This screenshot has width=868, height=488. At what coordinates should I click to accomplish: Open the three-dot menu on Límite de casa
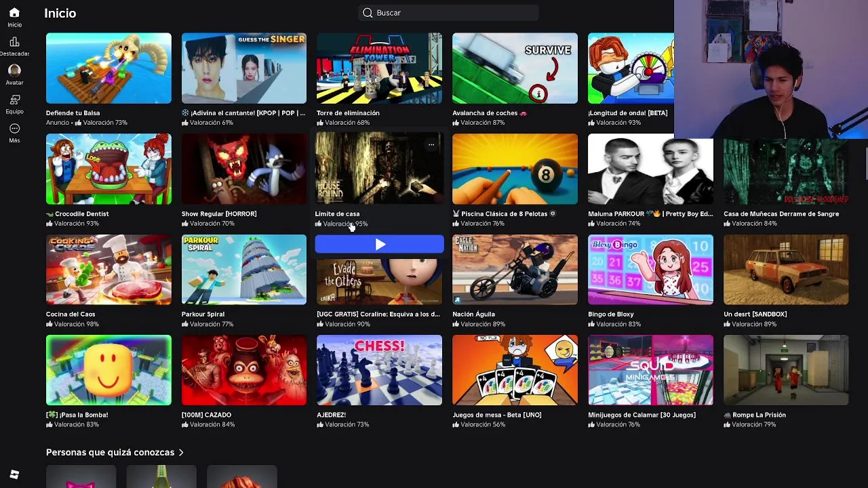(x=431, y=144)
